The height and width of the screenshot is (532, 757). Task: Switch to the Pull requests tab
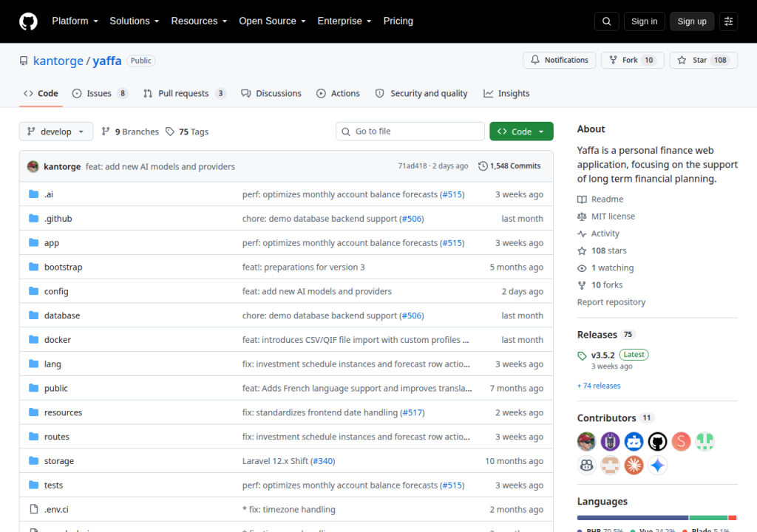tap(184, 94)
